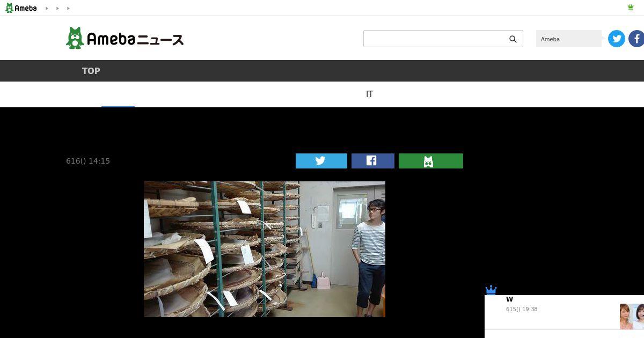The width and height of the screenshot is (644, 338).
Task: Share article via blue Twitter button
Action: [321, 161]
